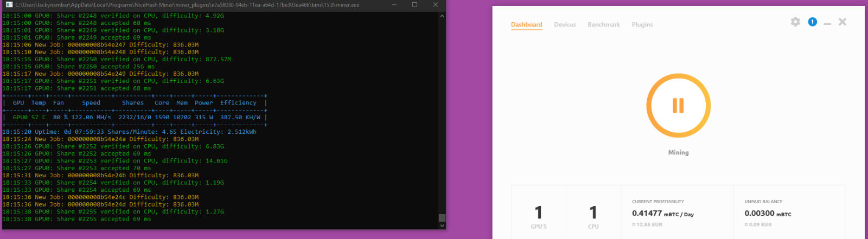Click the CURRENT PROFITABILITY label
The width and height of the screenshot is (868, 239).
tap(658, 202)
